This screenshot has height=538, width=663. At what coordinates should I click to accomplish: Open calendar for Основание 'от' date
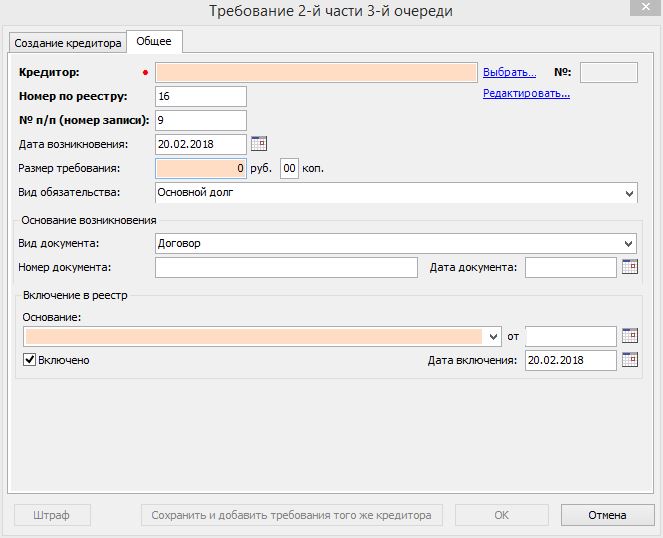(x=629, y=336)
